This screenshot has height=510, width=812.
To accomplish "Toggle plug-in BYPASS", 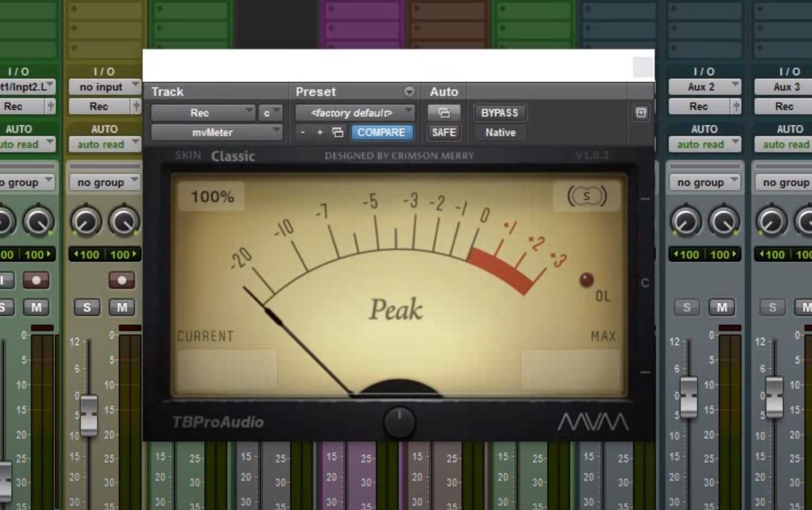I will (500, 113).
